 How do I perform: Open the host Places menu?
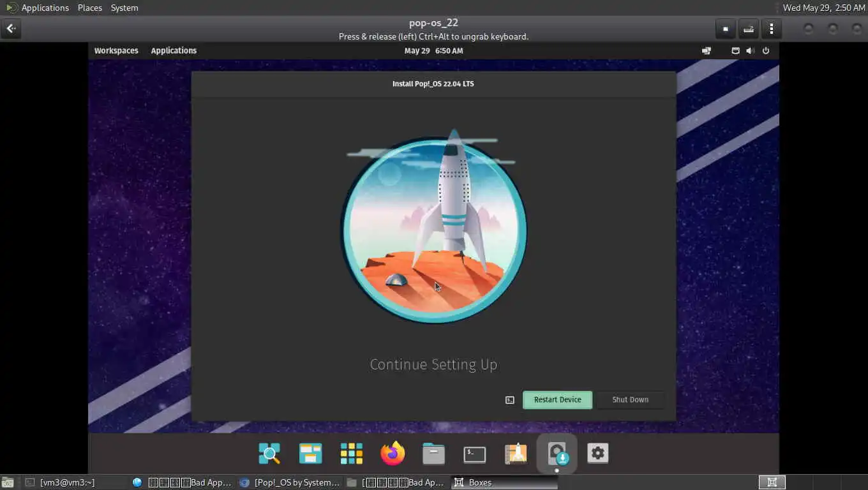pyautogui.click(x=90, y=8)
